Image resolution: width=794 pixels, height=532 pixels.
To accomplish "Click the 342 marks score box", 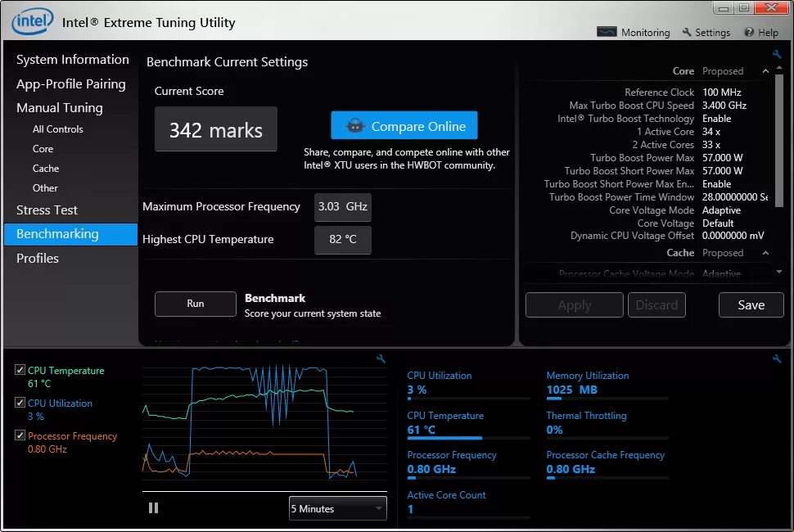I will click(x=216, y=129).
